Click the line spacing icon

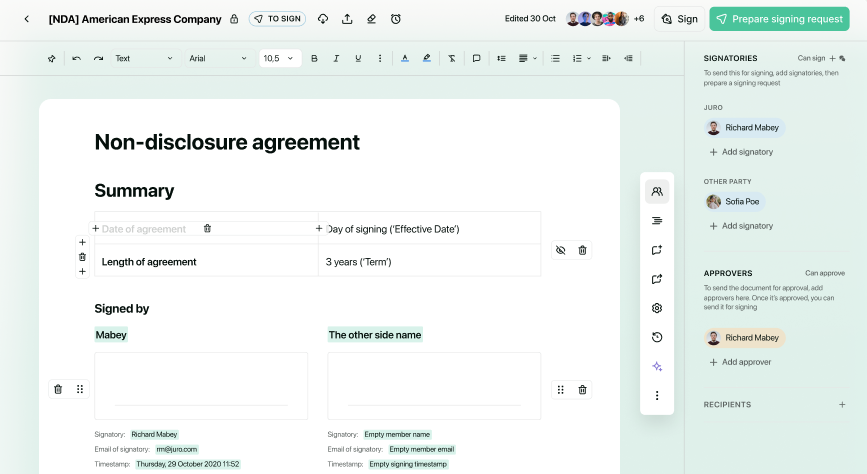click(502, 59)
